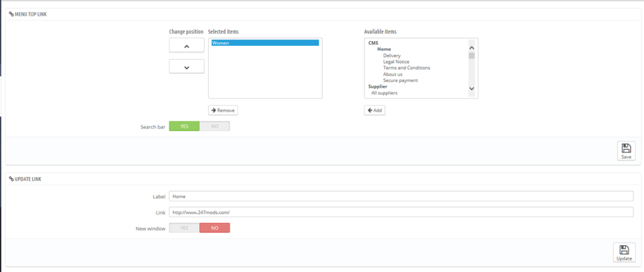Remove the selected menu item

point(223,110)
